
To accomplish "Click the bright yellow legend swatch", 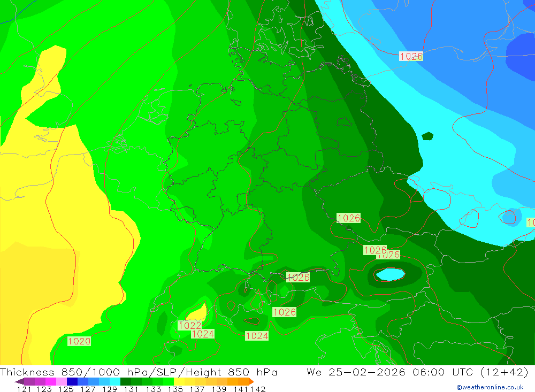I will [x=179, y=381].
